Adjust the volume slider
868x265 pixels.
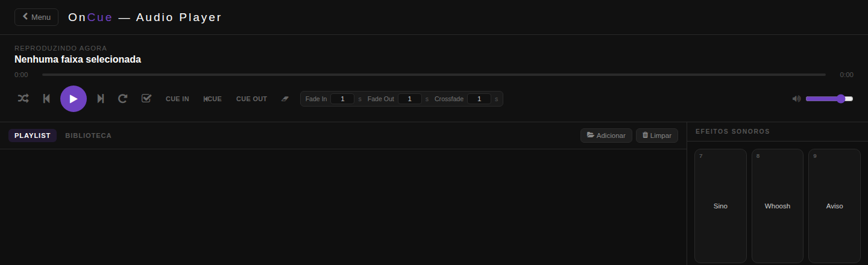tap(829, 99)
